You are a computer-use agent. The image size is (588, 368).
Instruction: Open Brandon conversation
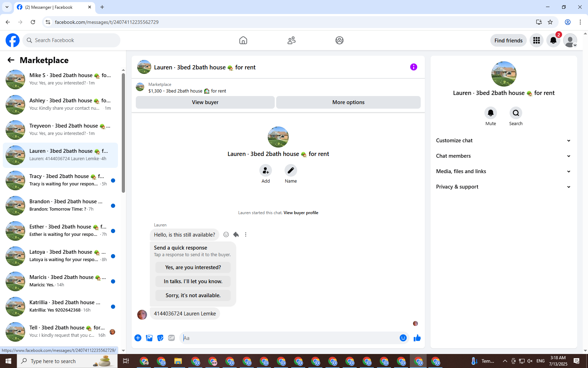(x=60, y=205)
